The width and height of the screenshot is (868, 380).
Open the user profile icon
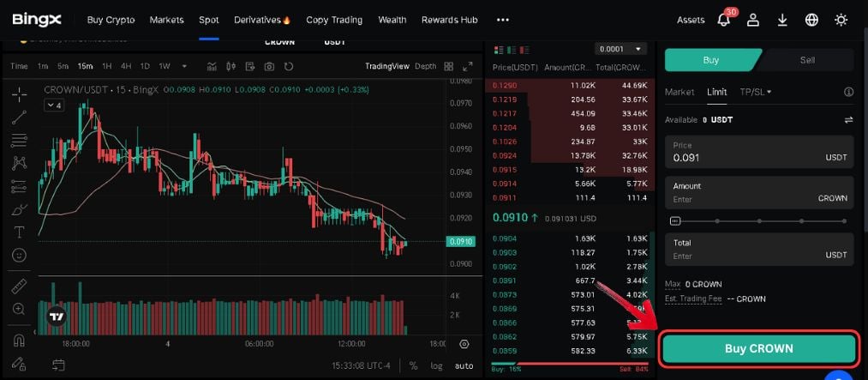click(753, 20)
